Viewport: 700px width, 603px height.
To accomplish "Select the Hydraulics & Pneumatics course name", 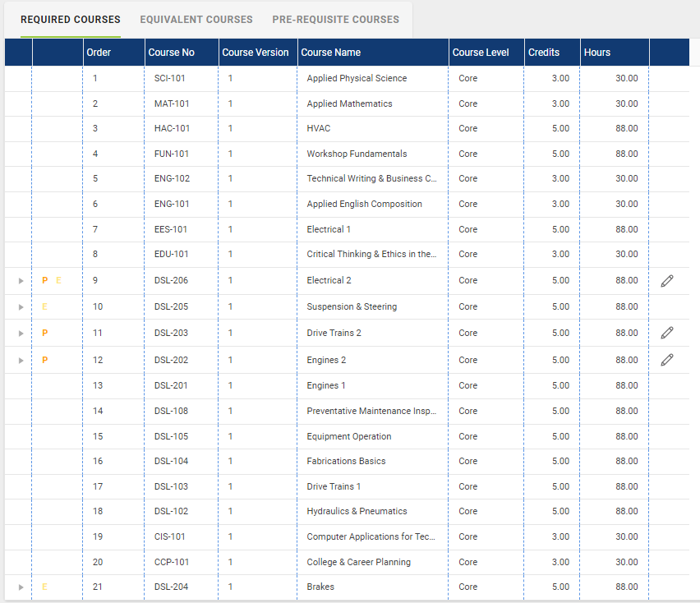I will coord(357,511).
